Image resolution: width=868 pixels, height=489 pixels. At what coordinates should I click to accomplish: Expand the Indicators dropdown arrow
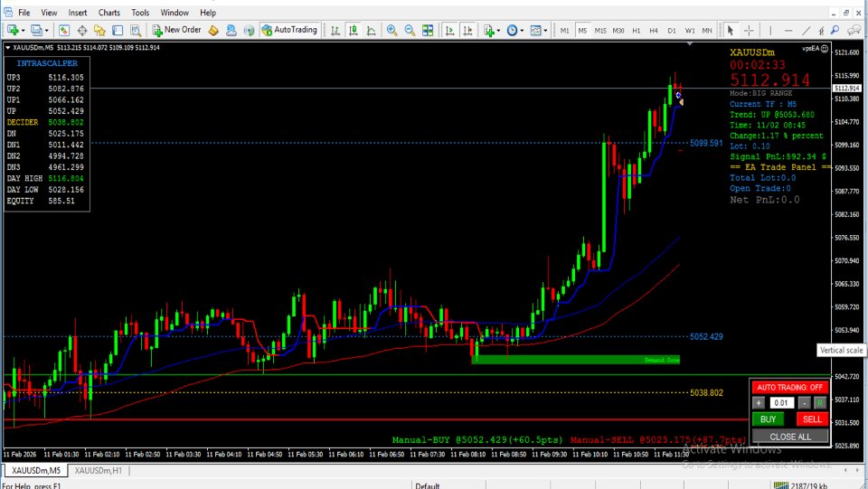tap(498, 31)
